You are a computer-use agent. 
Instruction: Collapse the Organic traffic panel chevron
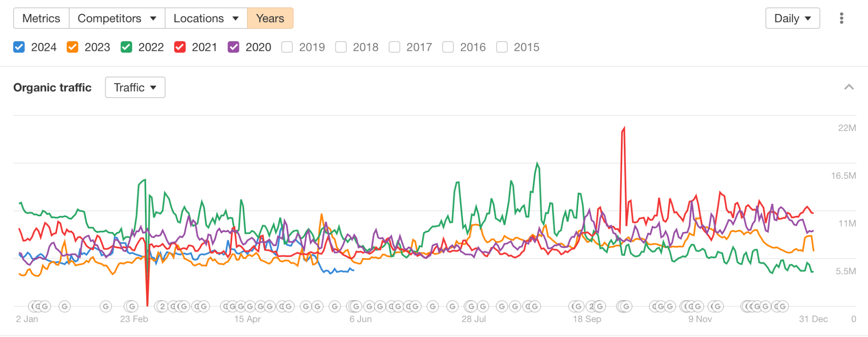point(849,87)
